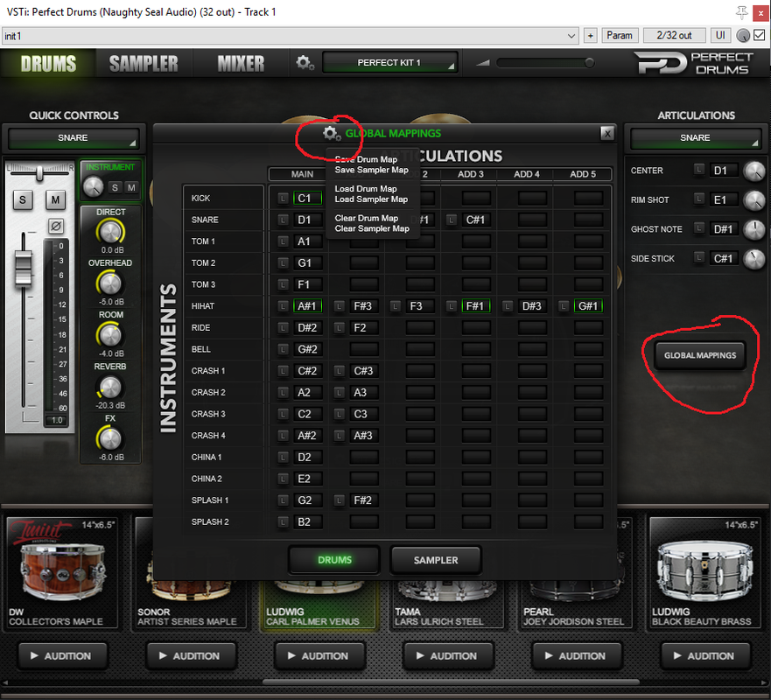This screenshot has height=700, width=771.
Task: Open the PERFECT KIT 1 kit selector
Action: point(390,63)
